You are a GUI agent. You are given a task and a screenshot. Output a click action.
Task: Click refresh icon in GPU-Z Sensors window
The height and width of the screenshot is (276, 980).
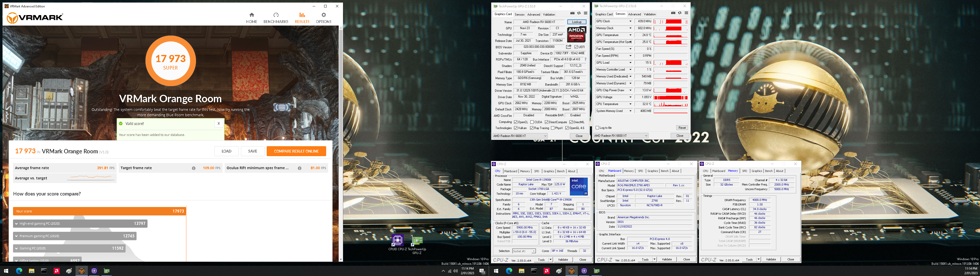[679, 13]
